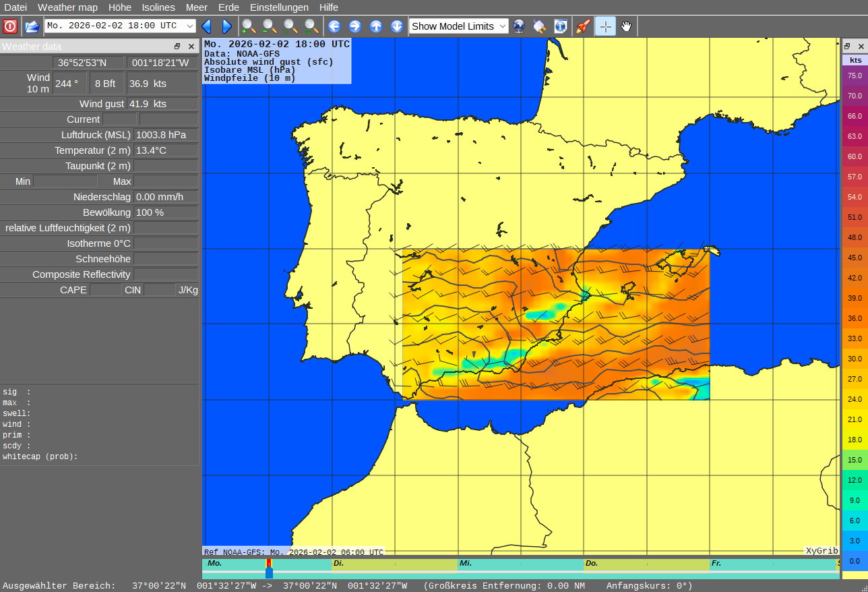Viewport: 868px width, 592px height.
Task: Go to previous forecast time step
Action: coord(207,26)
